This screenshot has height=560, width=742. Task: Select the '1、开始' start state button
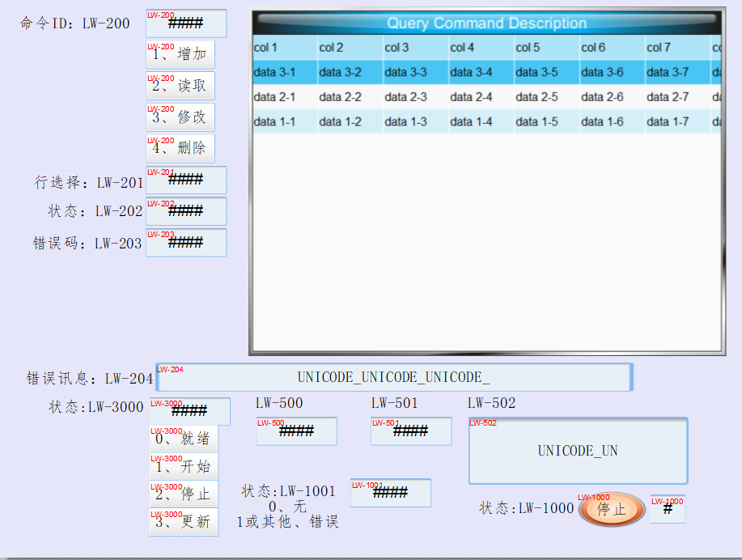pos(184,467)
